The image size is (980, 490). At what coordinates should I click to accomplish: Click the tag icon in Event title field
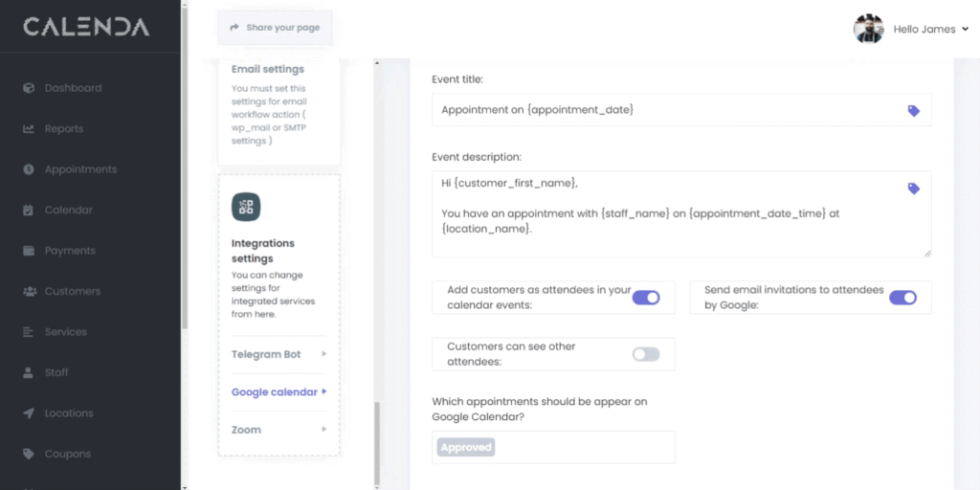click(913, 111)
